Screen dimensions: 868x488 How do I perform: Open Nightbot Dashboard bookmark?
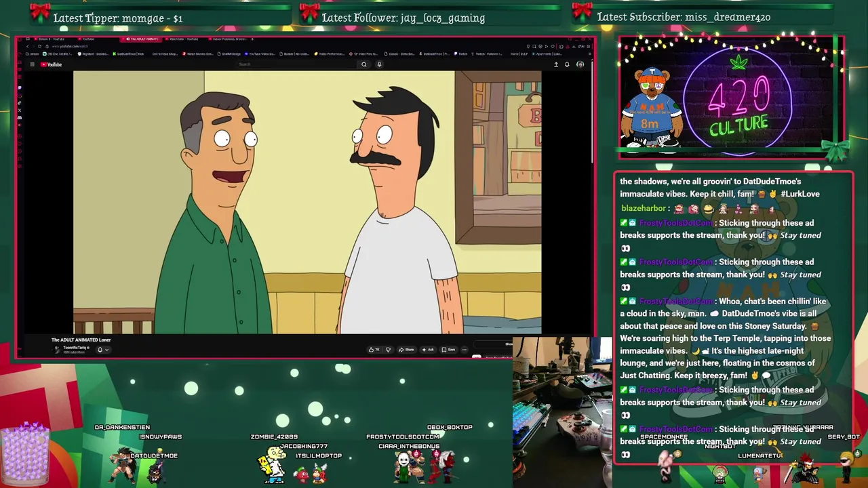coord(94,54)
